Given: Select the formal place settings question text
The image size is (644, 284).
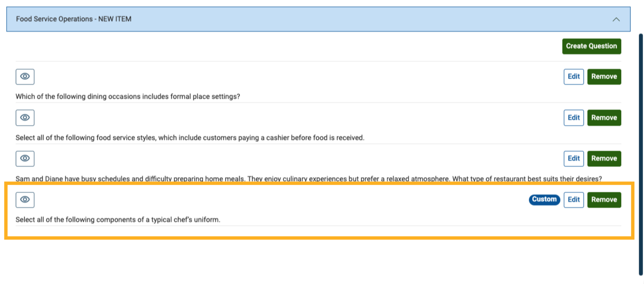Looking at the screenshot, I should pyautogui.click(x=128, y=97).
